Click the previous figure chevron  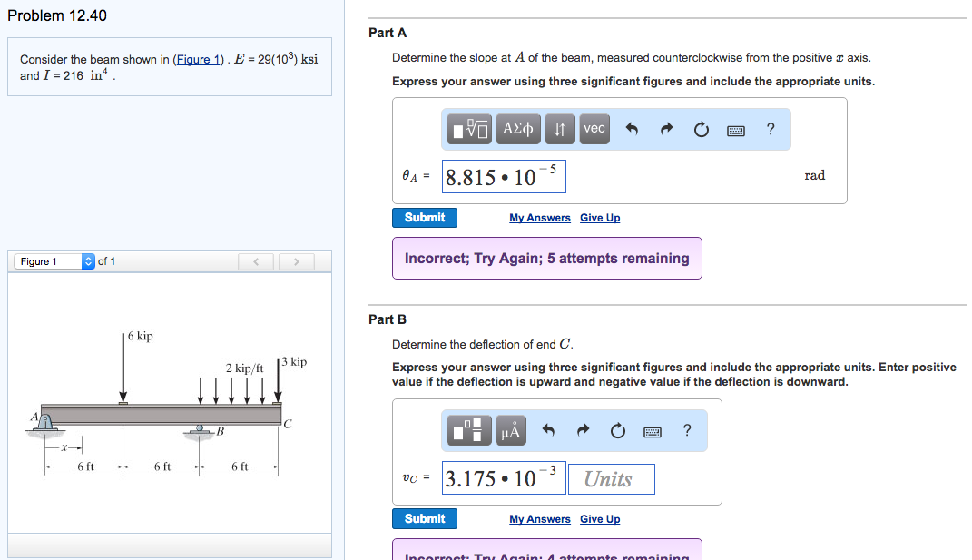255,260
